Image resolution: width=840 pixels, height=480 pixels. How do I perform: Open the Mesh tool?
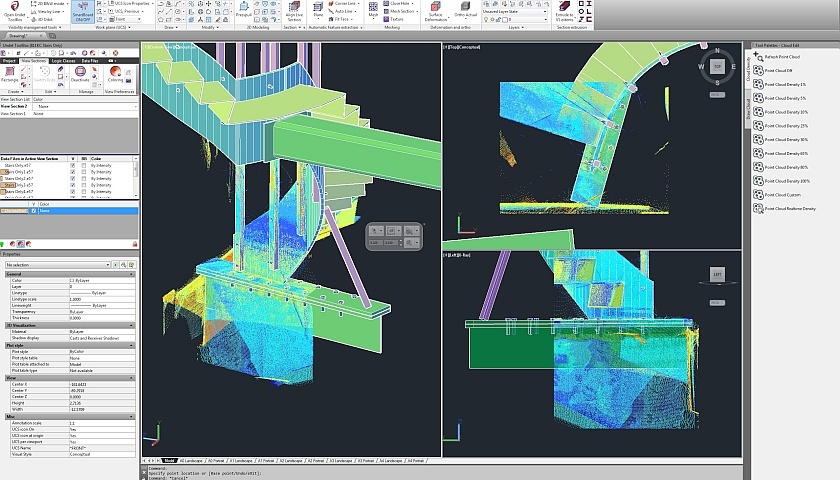[373, 10]
